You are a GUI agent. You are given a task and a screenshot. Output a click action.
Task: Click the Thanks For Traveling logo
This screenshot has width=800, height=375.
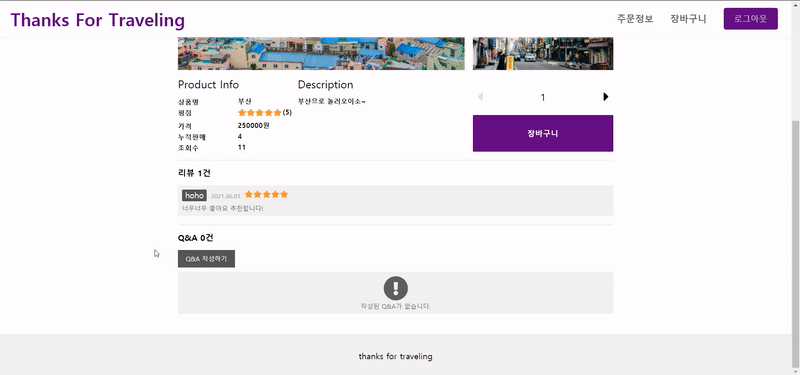point(97,20)
